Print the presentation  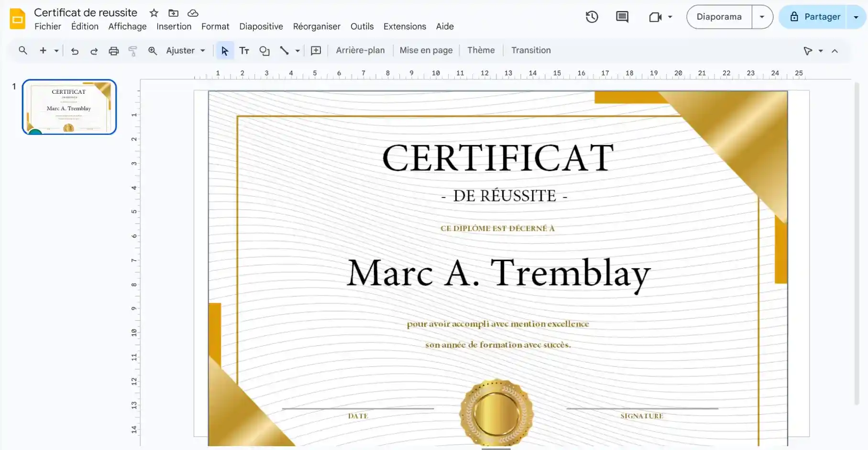pos(114,51)
